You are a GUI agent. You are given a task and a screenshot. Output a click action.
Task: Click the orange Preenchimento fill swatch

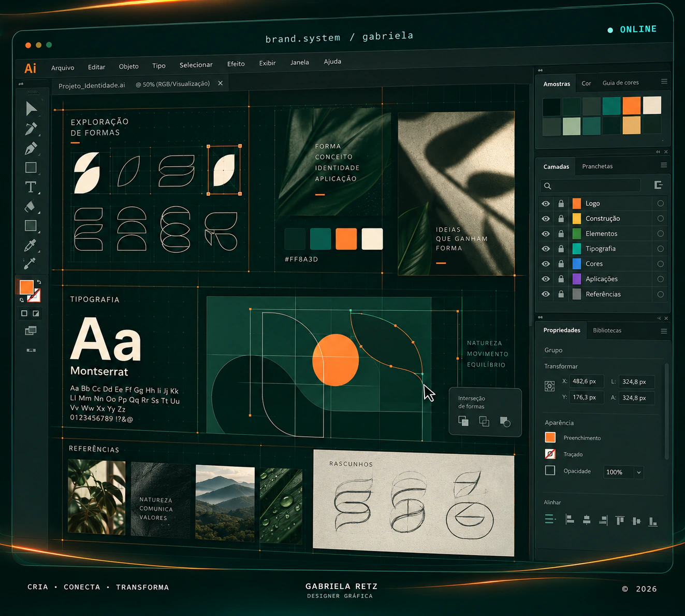tap(550, 437)
